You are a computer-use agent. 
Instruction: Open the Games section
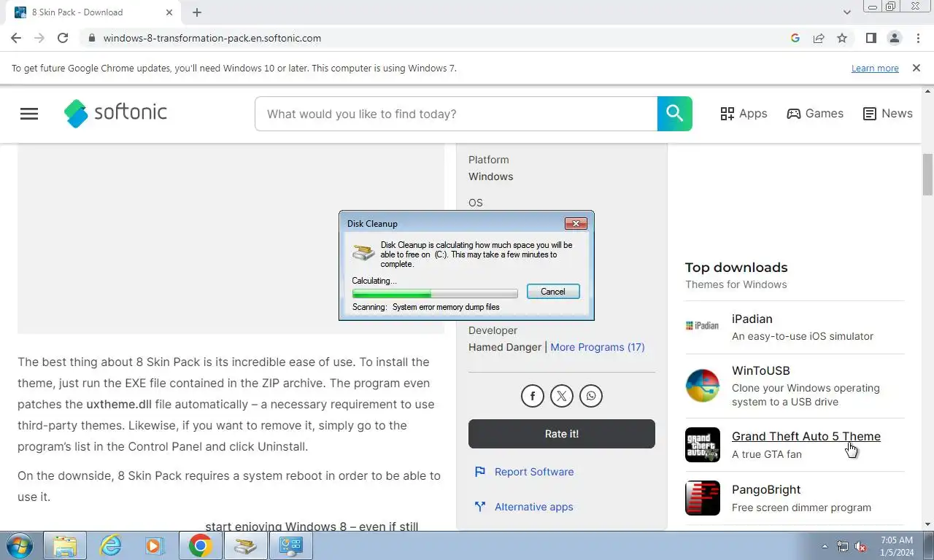point(815,114)
